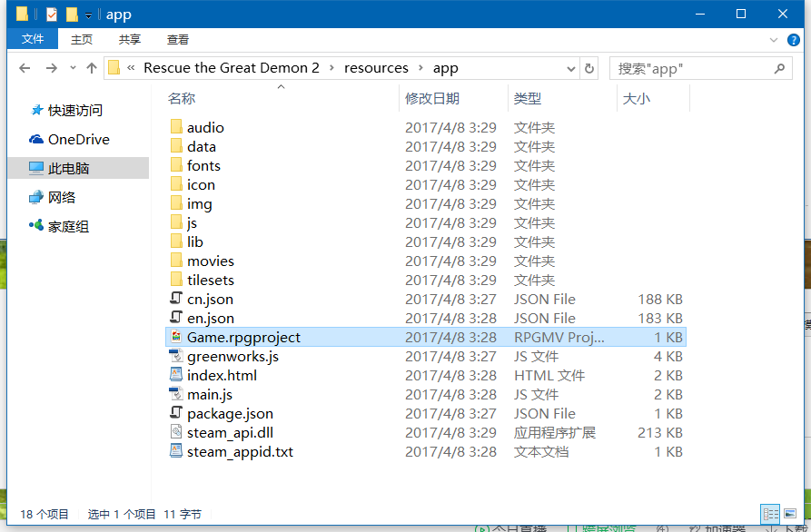Go up one folder level

point(92,68)
